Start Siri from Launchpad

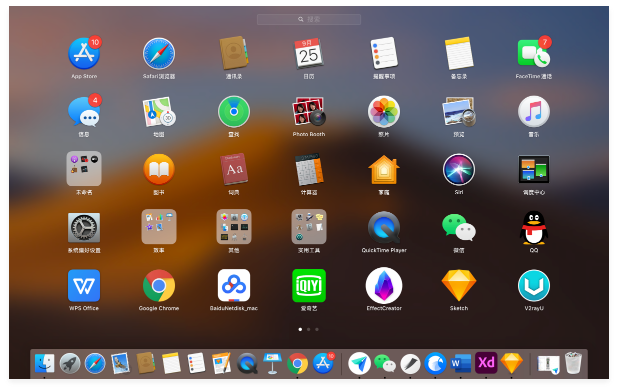(x=459, y=169)
